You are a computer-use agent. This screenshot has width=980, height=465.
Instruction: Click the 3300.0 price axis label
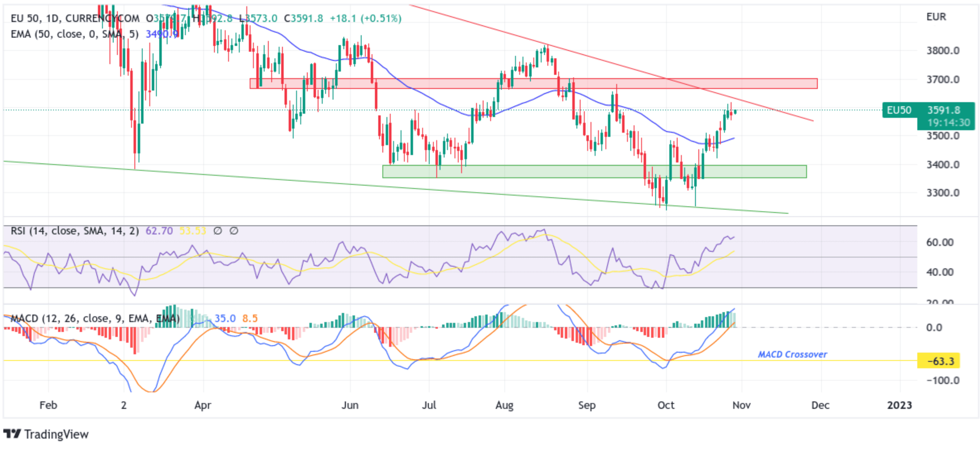click(943, 193)
